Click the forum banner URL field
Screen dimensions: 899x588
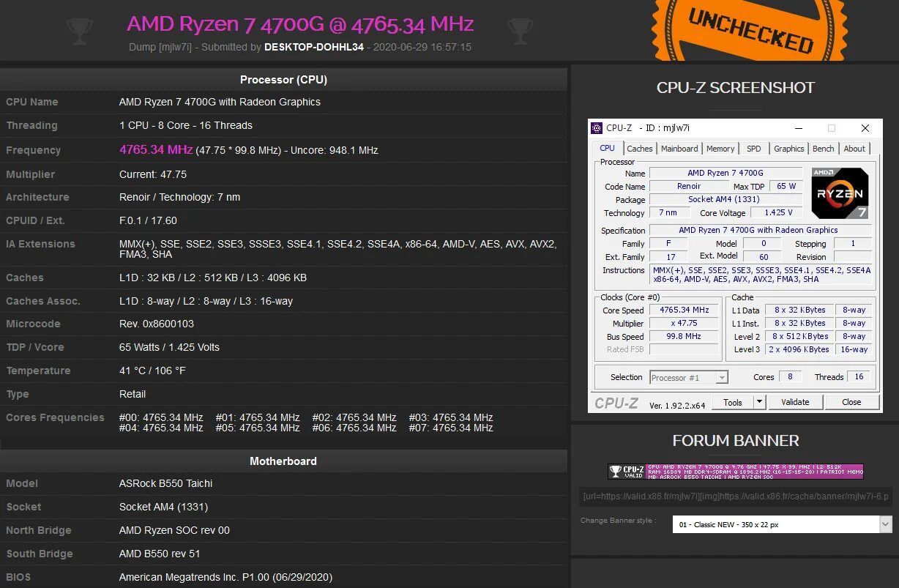(x=736, y=496)
